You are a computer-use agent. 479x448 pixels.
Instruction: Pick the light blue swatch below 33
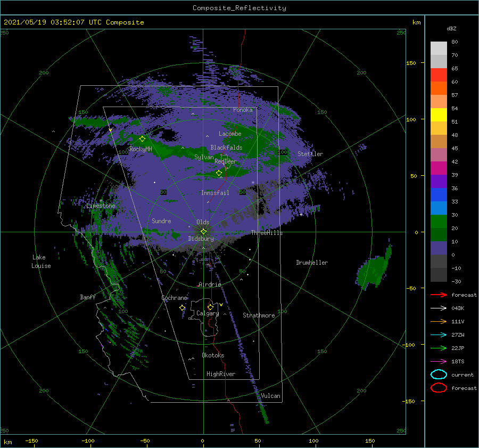[439, 208]
